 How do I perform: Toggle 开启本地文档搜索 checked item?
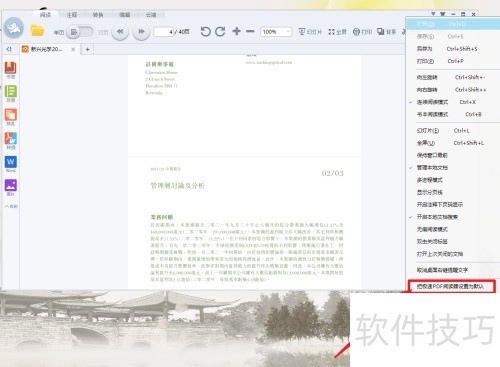click(453, 217)
